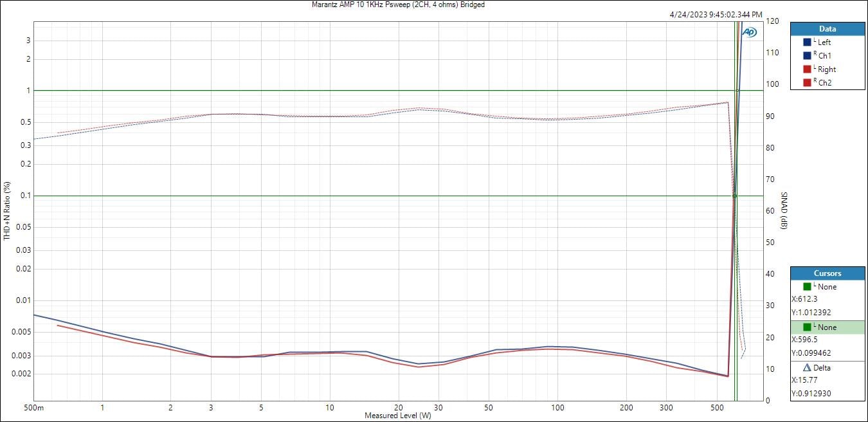
Task: Click the red Right trace swatch
Action: coord(807,69)
